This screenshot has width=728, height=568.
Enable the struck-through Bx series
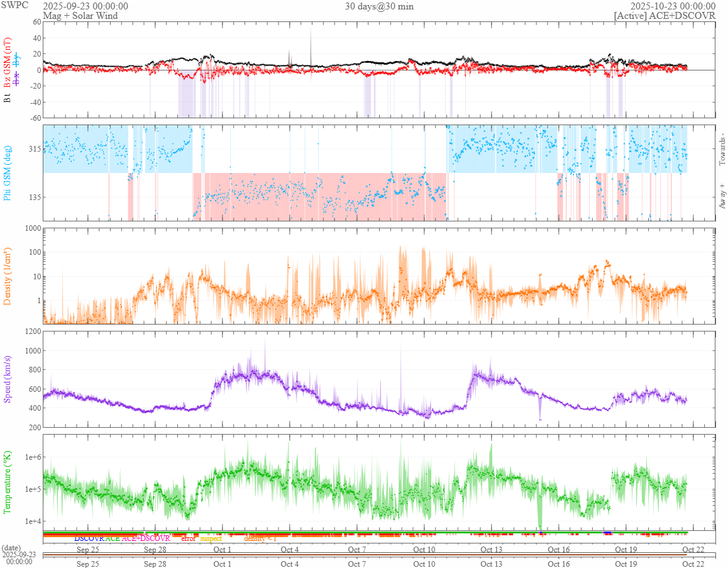click(x=17, y=79)
